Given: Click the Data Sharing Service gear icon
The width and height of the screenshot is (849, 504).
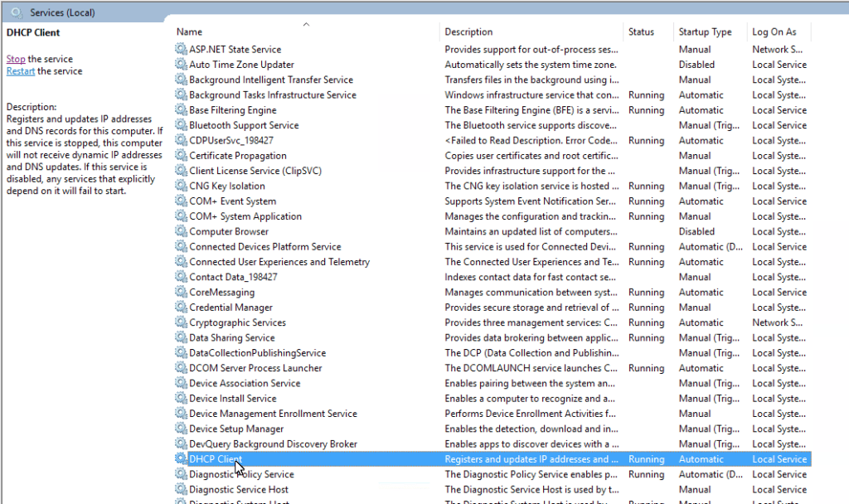Looking at the screenshot, I should click(x=181, y=337).
